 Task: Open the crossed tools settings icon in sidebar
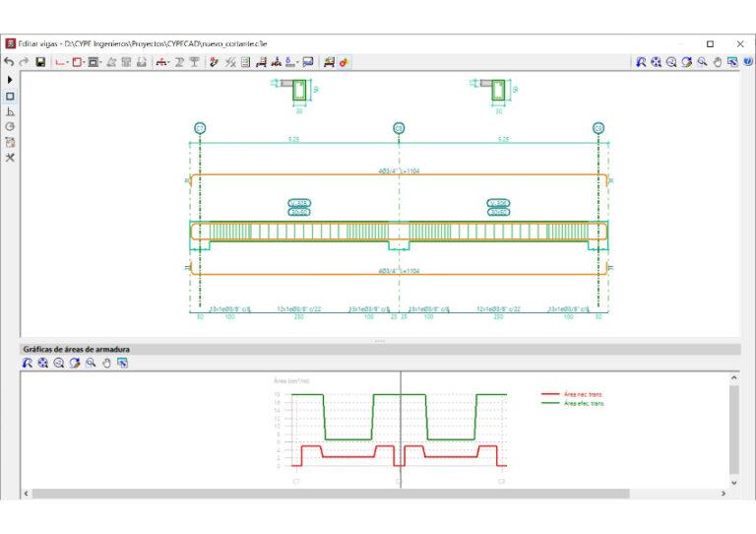pyautogui.click(x=10, y=158)
